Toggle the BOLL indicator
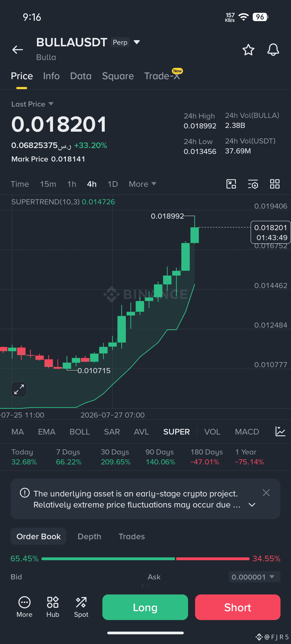291x644 pixels. [80, 432]
